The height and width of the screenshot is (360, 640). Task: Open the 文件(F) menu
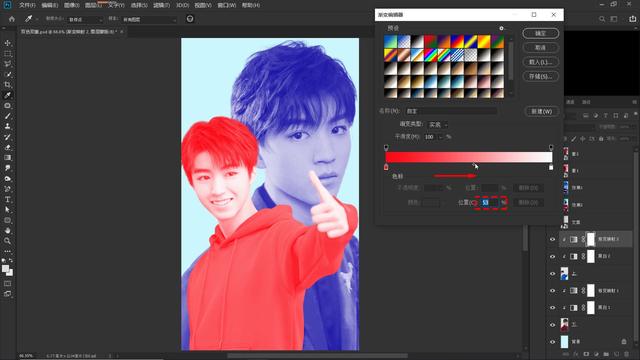click(x=27, y=5)
